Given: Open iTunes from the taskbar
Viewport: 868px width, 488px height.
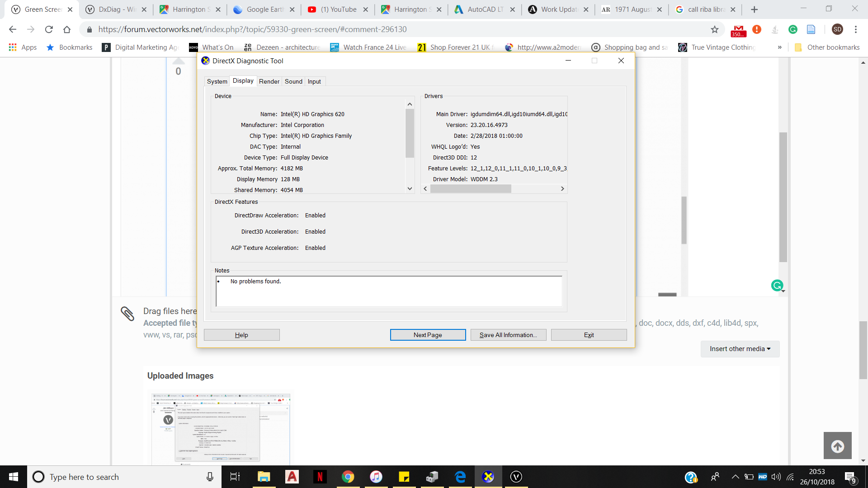Looking at the screenshot, I should (x=376, y=477).
